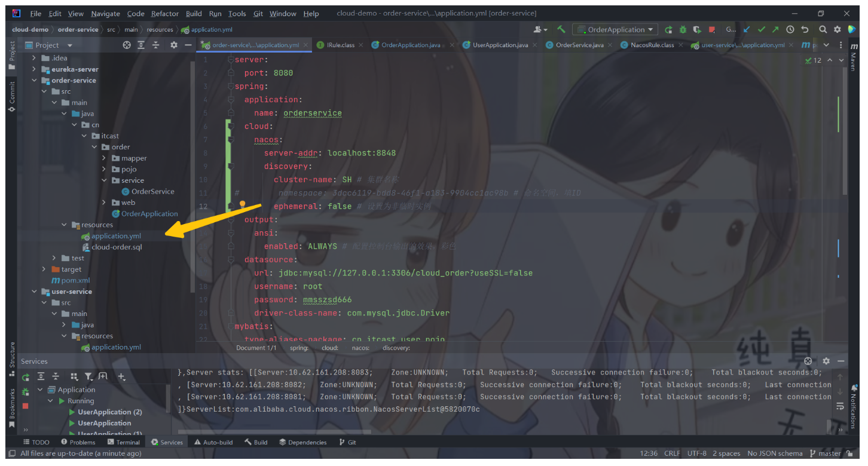
Task: Click Collapse All in the Project panel header
Action: (x=155, y=45)
